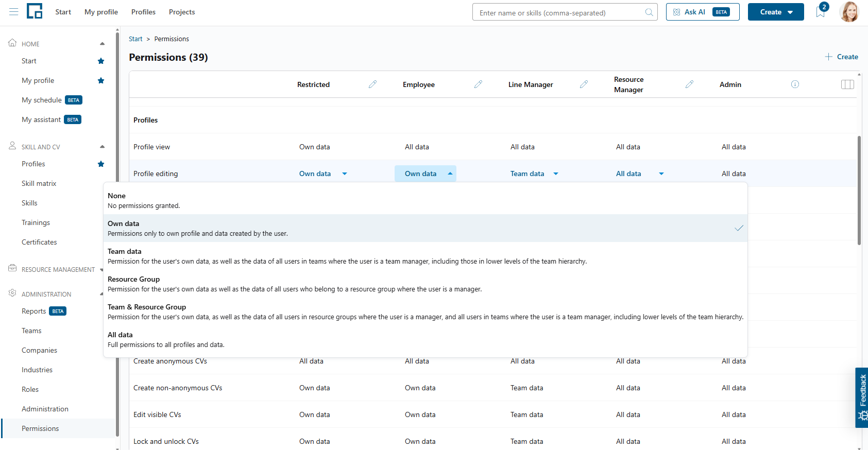
Task: Choose the Resource Group permission option
Action: (x=426, y=284)
